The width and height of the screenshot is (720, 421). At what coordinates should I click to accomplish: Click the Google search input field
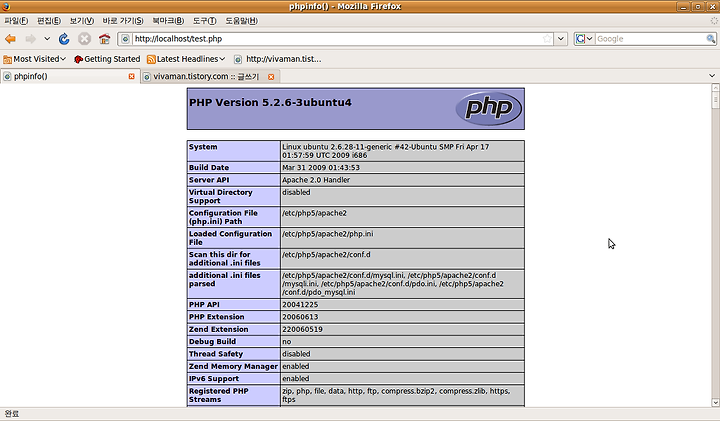tap(650, 39)
